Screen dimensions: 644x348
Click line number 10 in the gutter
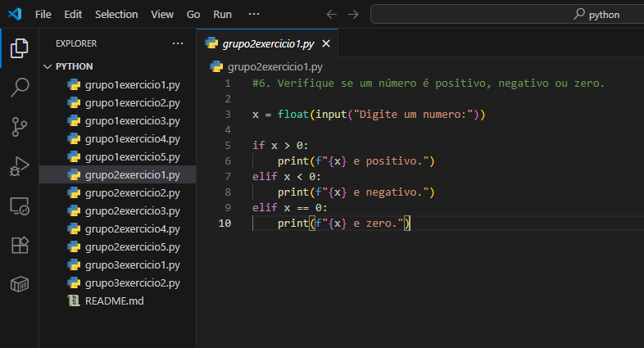click(x=224, y=224)
